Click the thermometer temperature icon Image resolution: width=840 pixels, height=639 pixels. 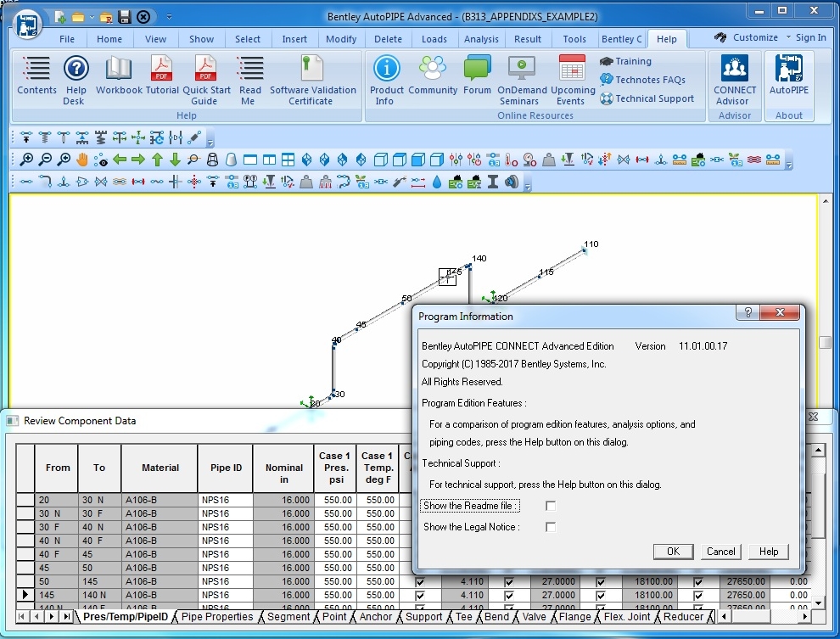pos(511,160)
